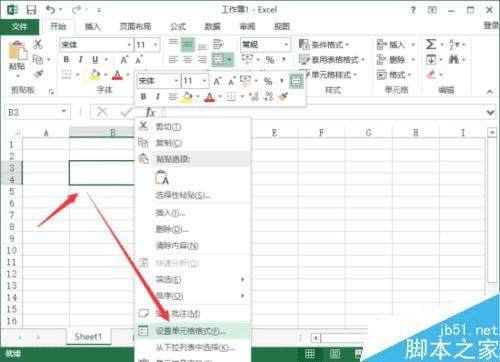Screen dimensions: 500x362
Task: Toggle Underline in the ribbon font group
Action: point(95,60)
